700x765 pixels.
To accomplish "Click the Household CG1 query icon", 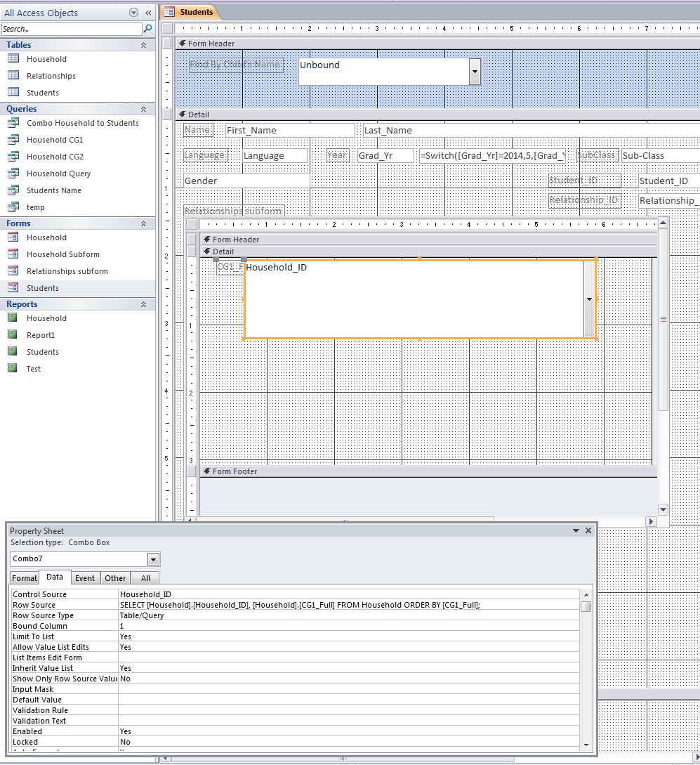I will [x=13, y=140].
